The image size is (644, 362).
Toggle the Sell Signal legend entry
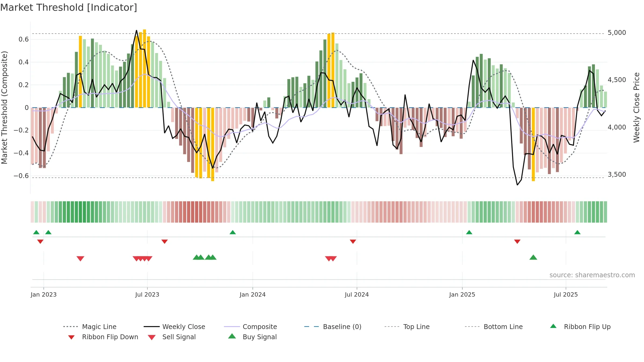(x=172, y=337)
